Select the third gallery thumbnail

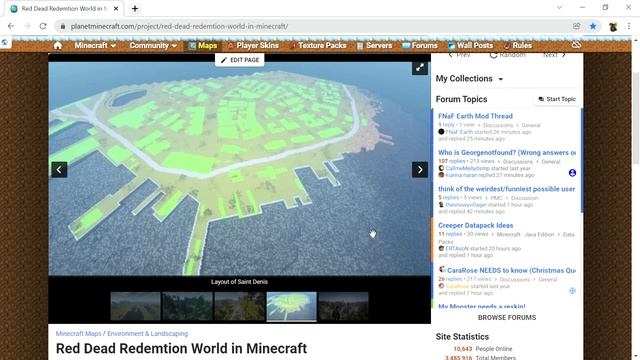click(239, 306)
